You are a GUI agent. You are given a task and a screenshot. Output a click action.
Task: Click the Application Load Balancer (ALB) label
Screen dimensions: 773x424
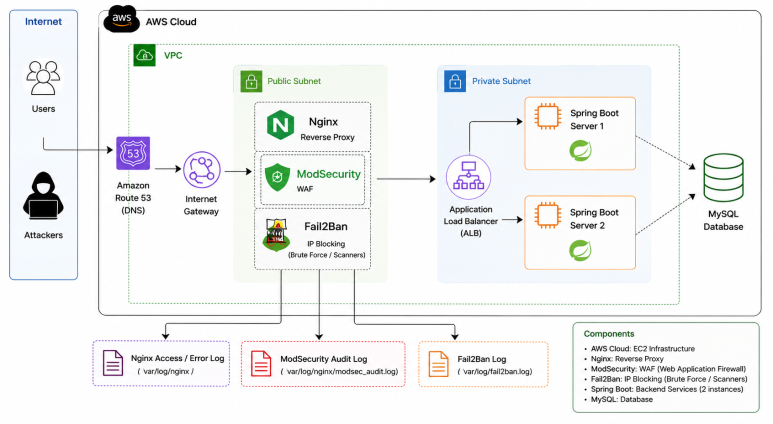point(471,221)
